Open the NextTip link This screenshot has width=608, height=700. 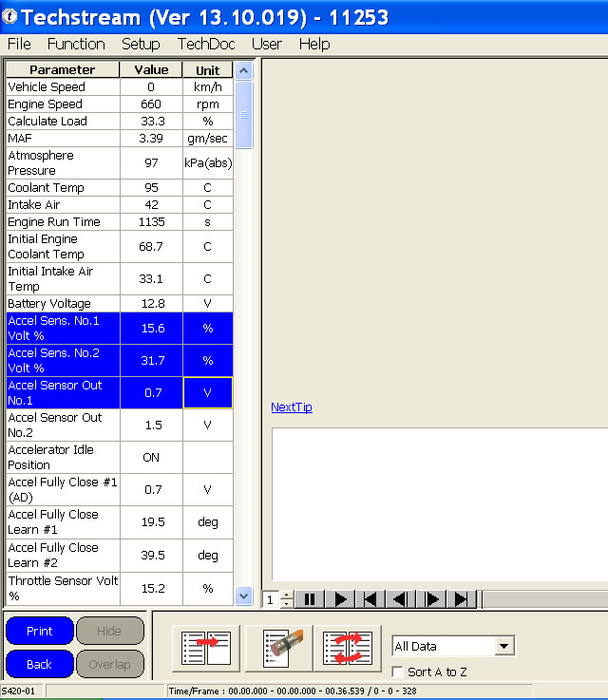[x=291, y=407]
